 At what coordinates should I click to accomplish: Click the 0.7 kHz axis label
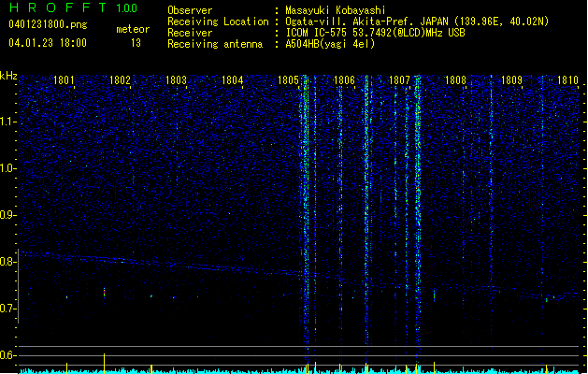pos(7,309)
